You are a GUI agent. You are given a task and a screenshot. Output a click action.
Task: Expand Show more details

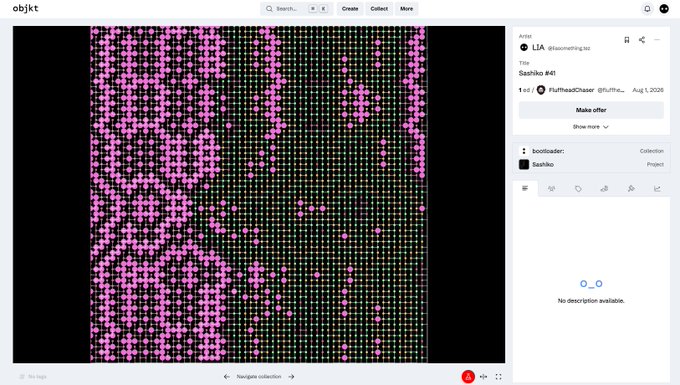(x=590, y=127)
